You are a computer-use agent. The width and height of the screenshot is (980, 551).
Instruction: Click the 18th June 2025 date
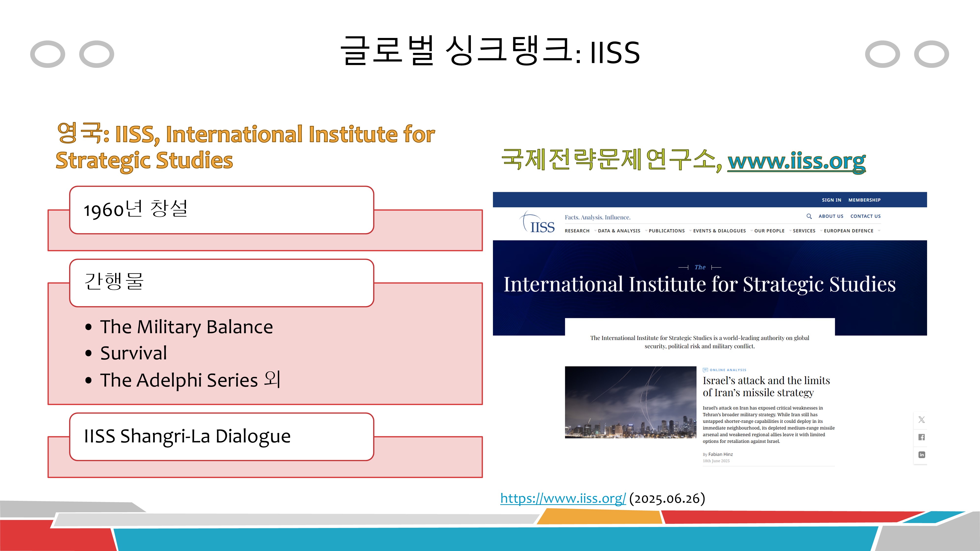[716, 461]
